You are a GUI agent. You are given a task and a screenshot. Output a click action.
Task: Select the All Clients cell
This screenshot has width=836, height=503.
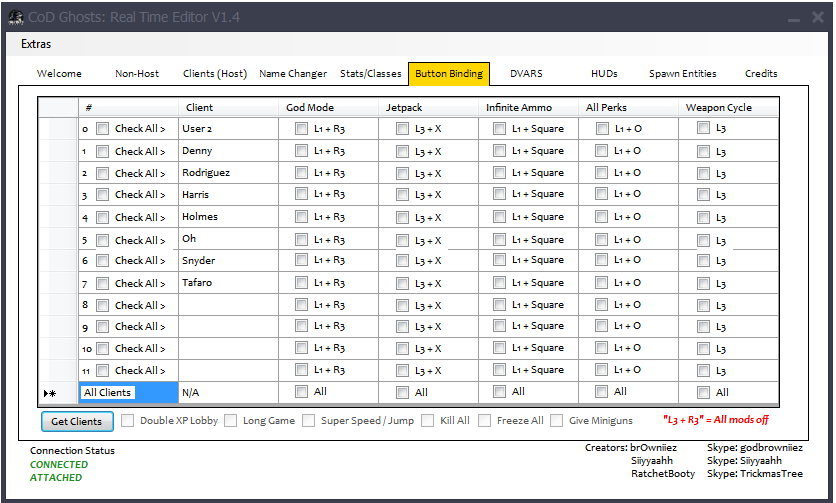128,393
